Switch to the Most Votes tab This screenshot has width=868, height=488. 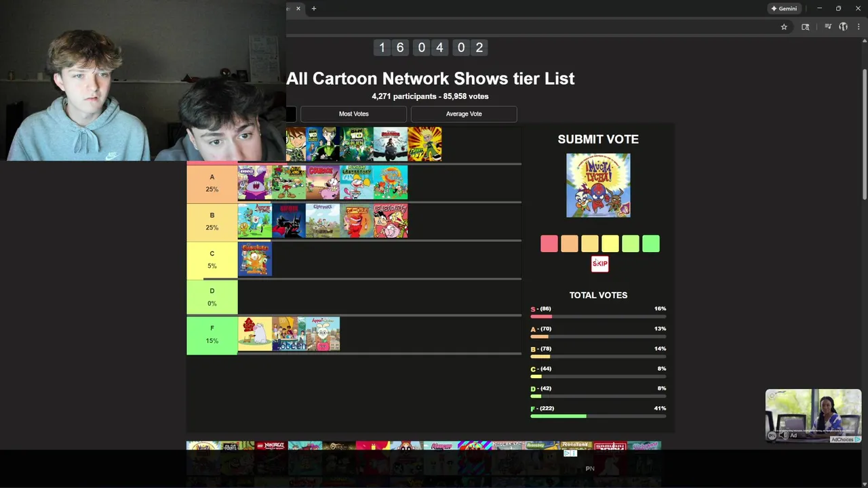point(354,114)
